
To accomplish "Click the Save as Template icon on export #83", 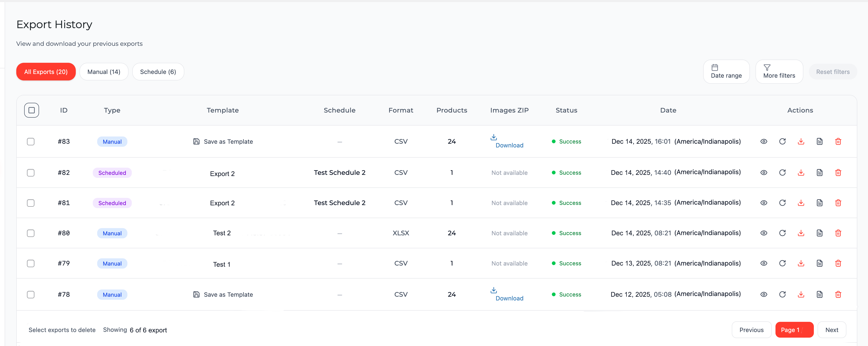I will click(196, 142).
